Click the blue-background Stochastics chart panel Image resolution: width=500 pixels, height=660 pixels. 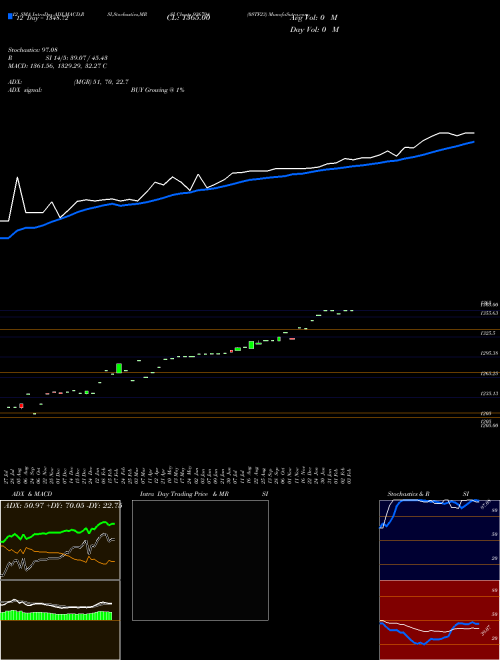pos(439,540)
